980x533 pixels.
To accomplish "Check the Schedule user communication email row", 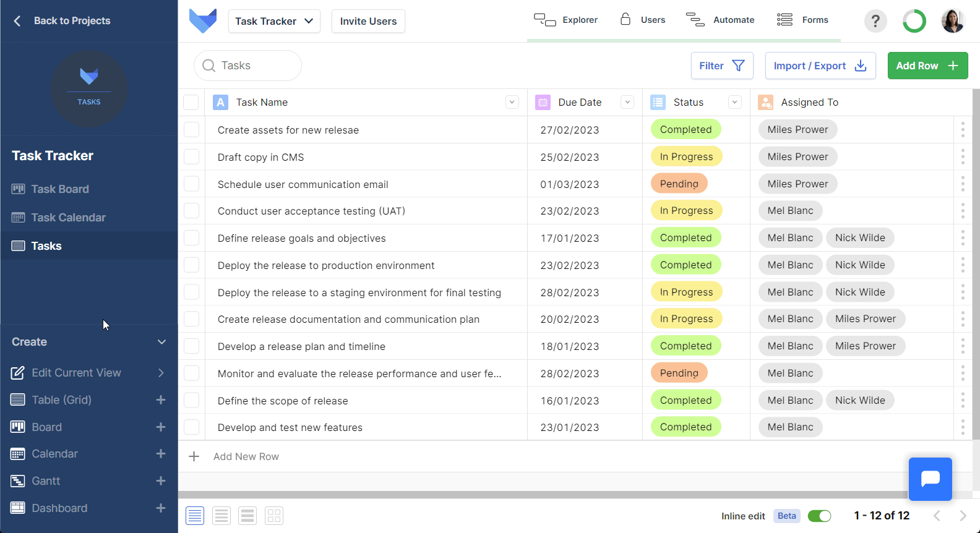I will pyautogui.click(x=191, y=184).
